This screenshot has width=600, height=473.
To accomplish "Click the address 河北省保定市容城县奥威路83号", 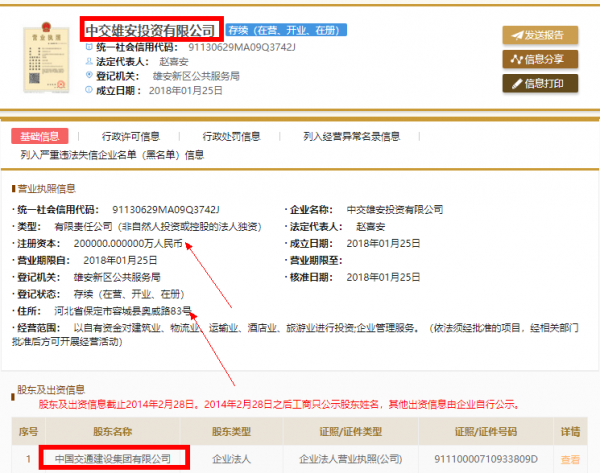I will (x=123, y=311).
